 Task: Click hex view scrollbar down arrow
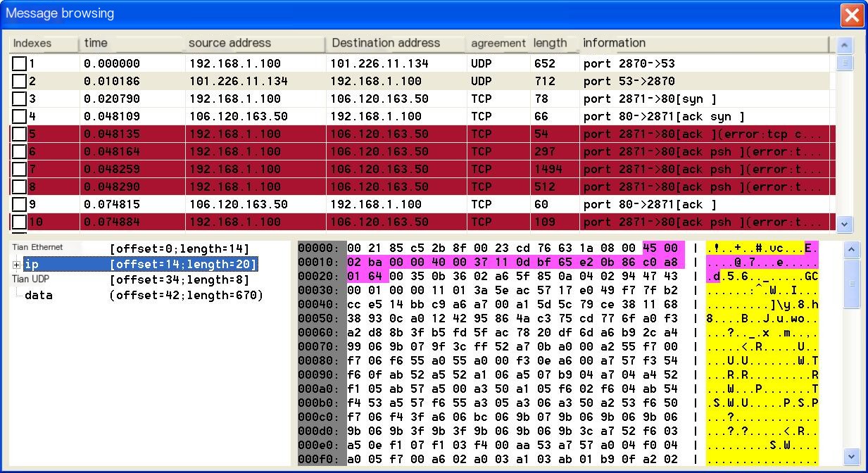[852, 456]
